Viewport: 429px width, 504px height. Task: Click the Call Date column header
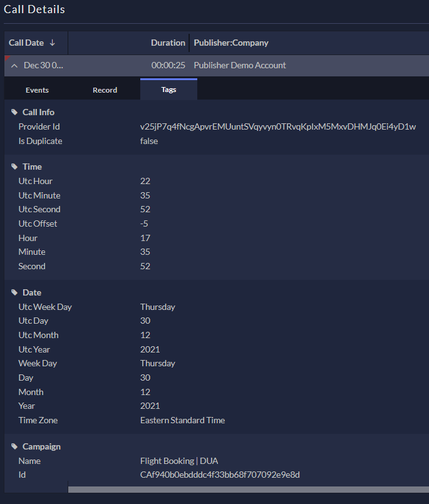36,43
